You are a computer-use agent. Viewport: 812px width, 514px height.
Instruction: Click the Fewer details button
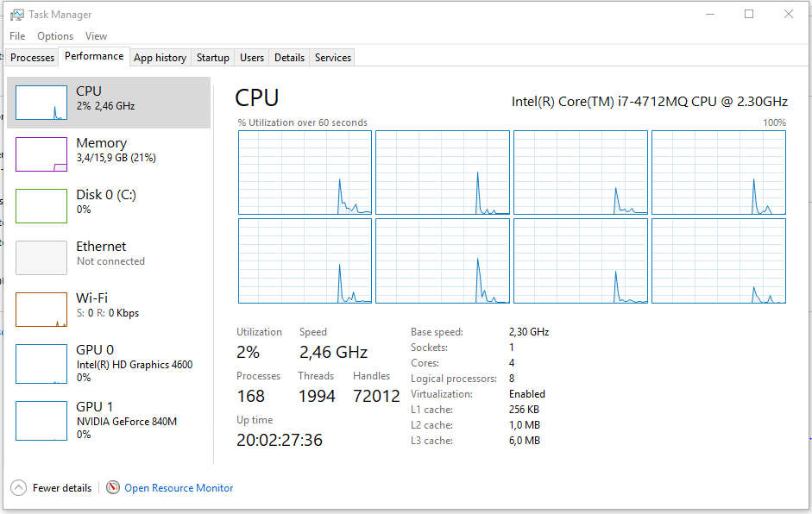(64, 487)
